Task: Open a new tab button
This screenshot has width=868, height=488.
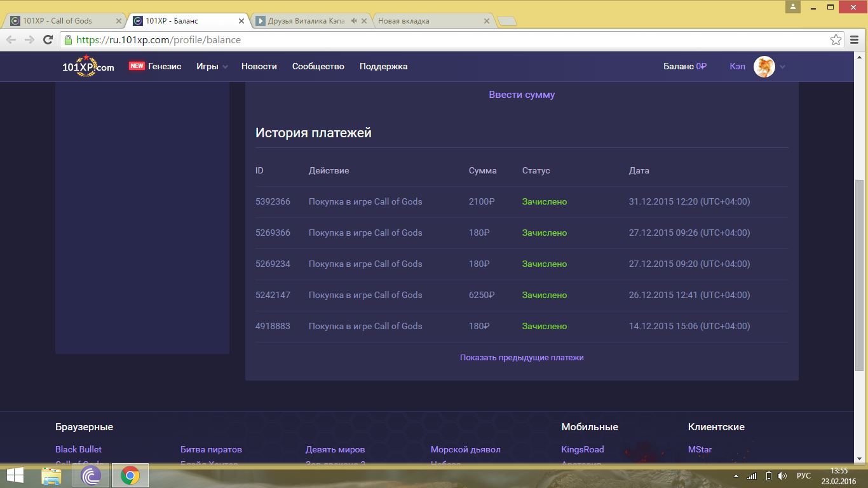Action: [x=506, y=21]
